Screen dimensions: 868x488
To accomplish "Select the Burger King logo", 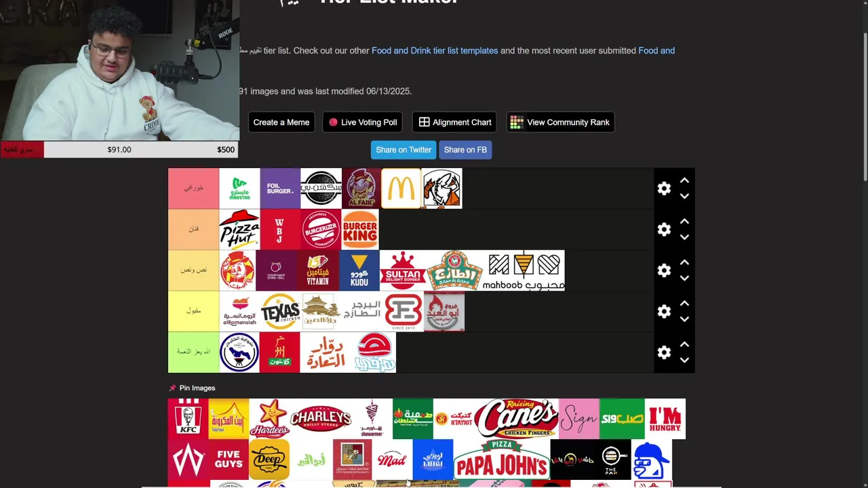I will point(360,230).
